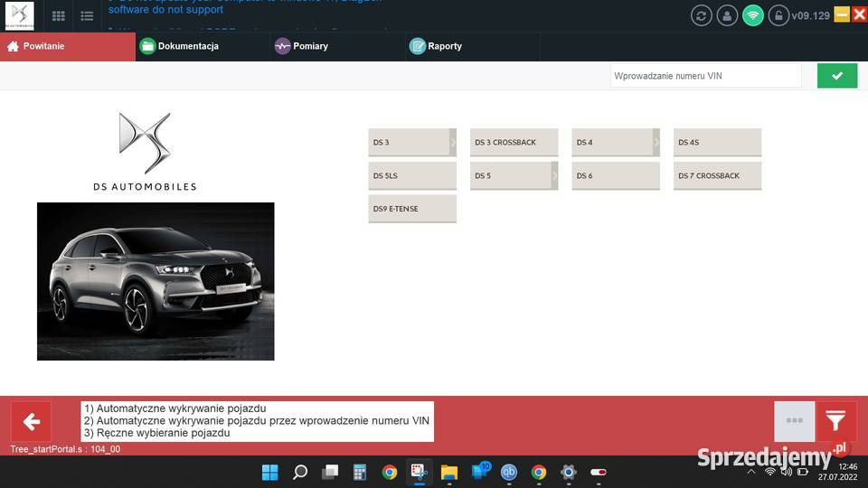Viewport: 868px width, 488px height.
Task: Click the VIN number input field
Action: coord(705,76)
